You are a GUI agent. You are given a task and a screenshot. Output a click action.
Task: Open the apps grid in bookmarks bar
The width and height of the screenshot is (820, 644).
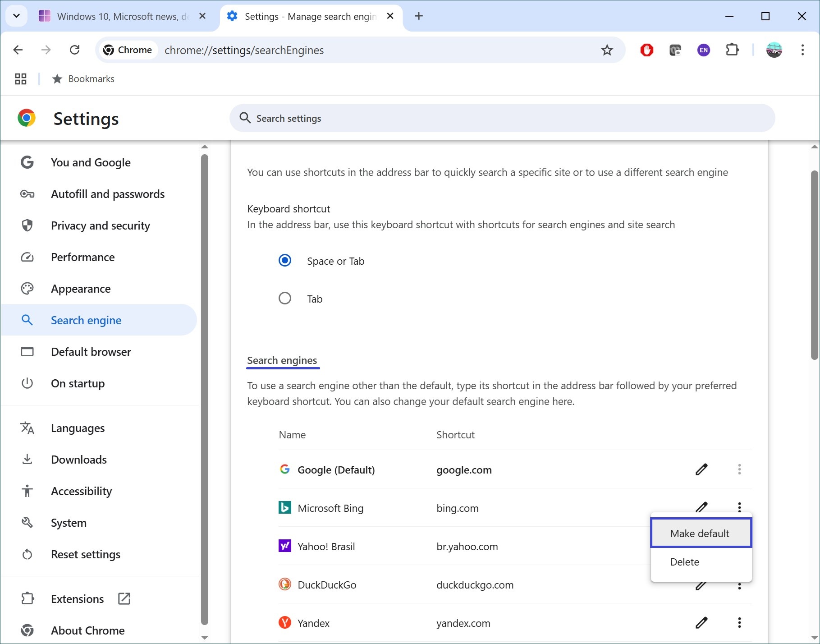click(x=21, y=79)
